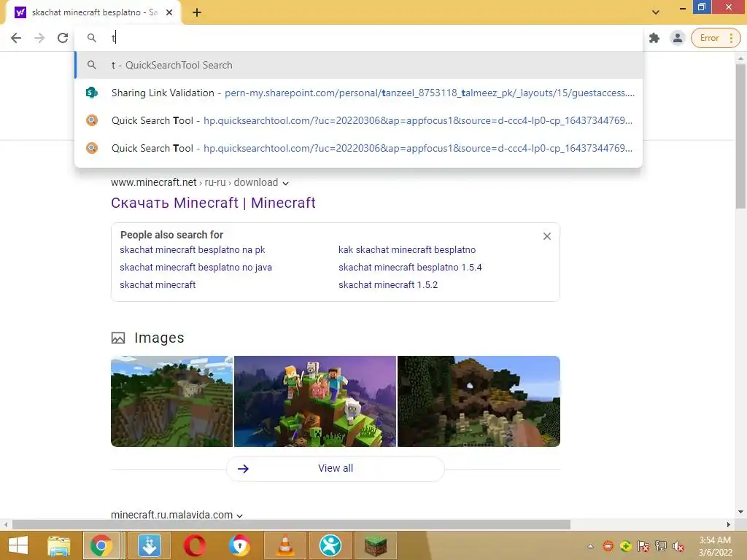Open the Windows Start menu
Viewport: 747px width, 560px height.
18,545
